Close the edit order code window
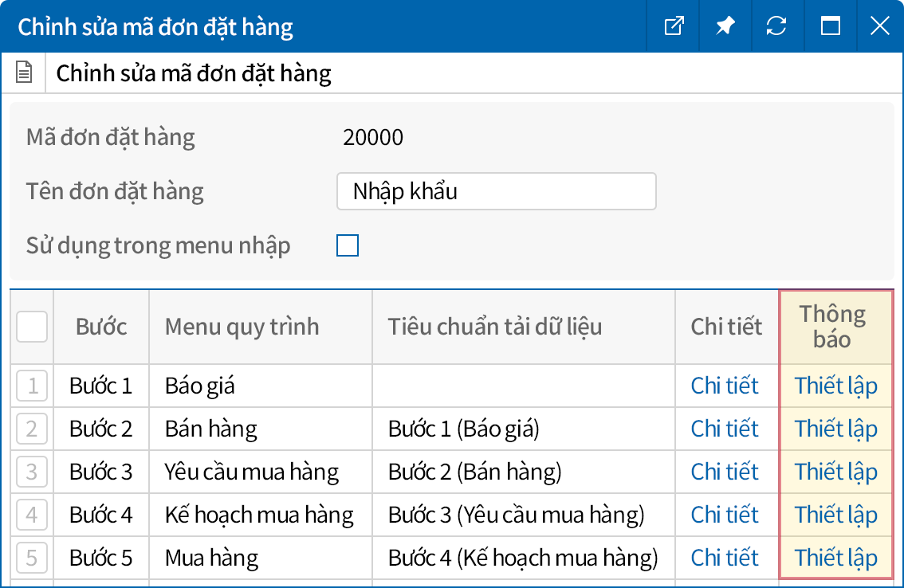 pyautogui.click(x=879, y=26)
